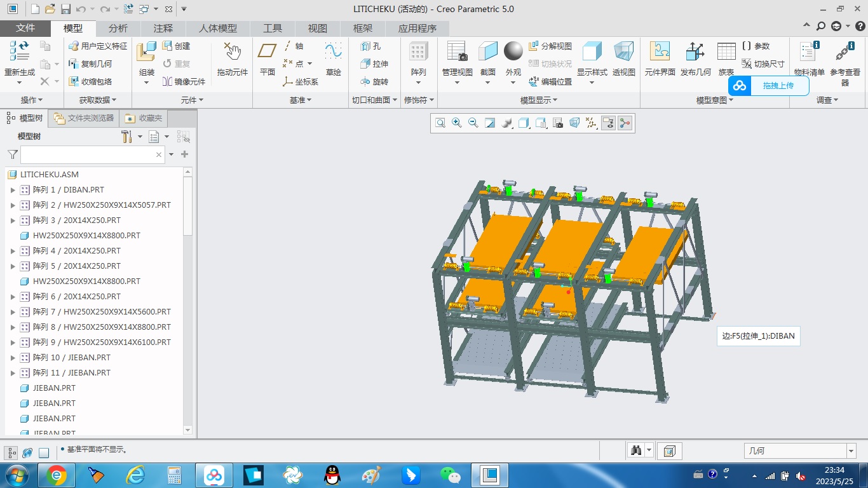
Task: Click the Perspective View (透视图) icon
Action: [x=624, y=60]
